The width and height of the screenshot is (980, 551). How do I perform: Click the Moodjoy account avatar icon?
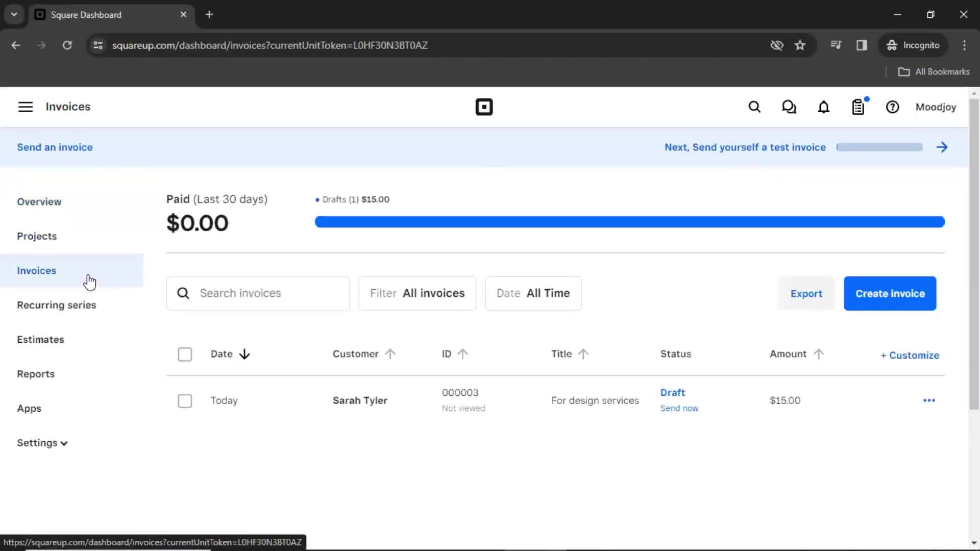(x=936, y=107)
